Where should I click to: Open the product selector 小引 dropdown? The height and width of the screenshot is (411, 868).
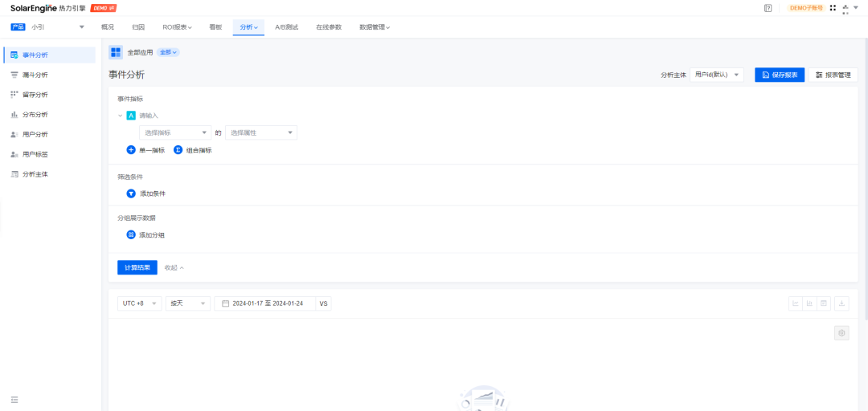coord(47,26)
